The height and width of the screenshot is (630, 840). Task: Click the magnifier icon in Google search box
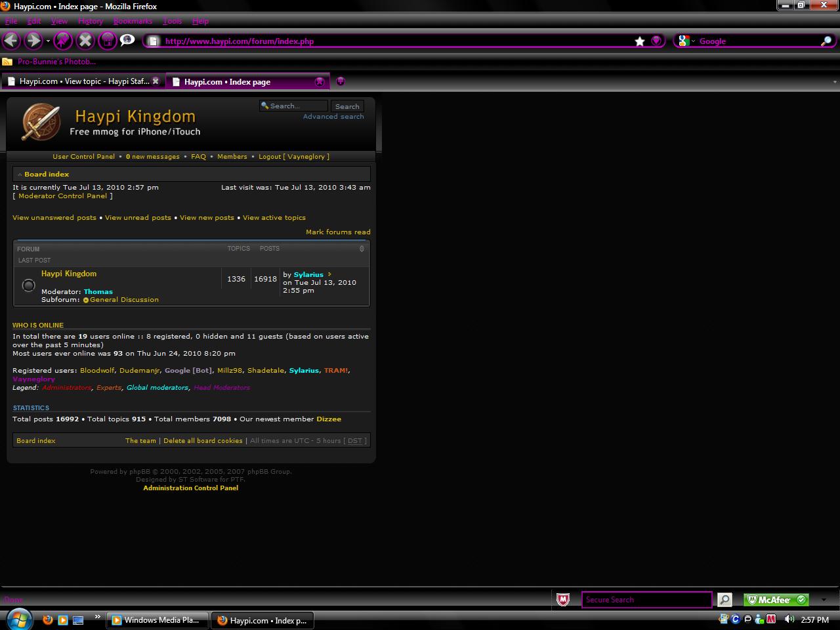(x=826, y=41)
